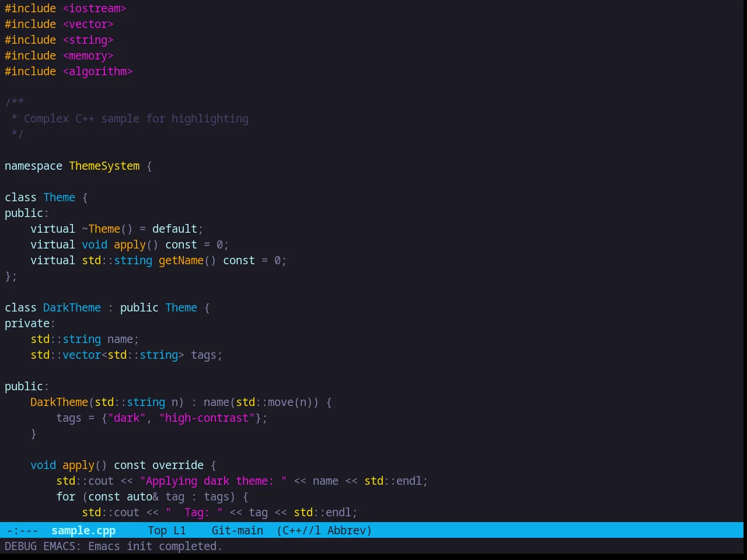Click on '<vector>' include header
Image resolution: width=747 pixels, height=560 pixels.
click(88, 24)
